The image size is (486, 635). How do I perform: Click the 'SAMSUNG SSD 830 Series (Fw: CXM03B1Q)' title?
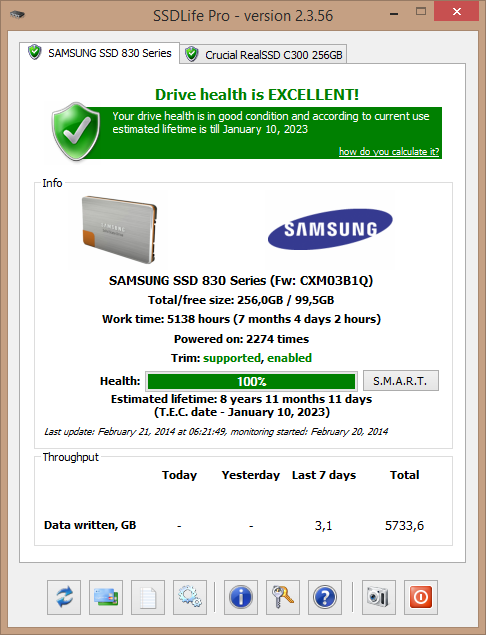point(241,281)
